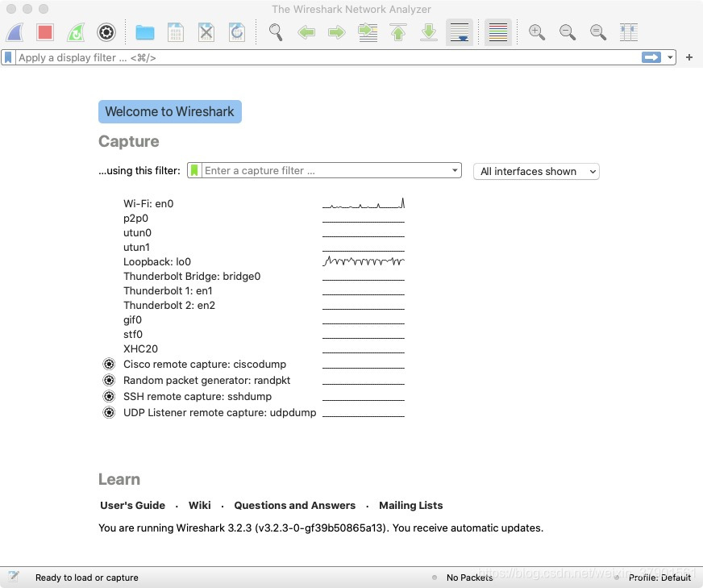The height and width of the screenshot is (588, 703).
Task: Open sshdump interface settings gear
Action: click(109, 396)
